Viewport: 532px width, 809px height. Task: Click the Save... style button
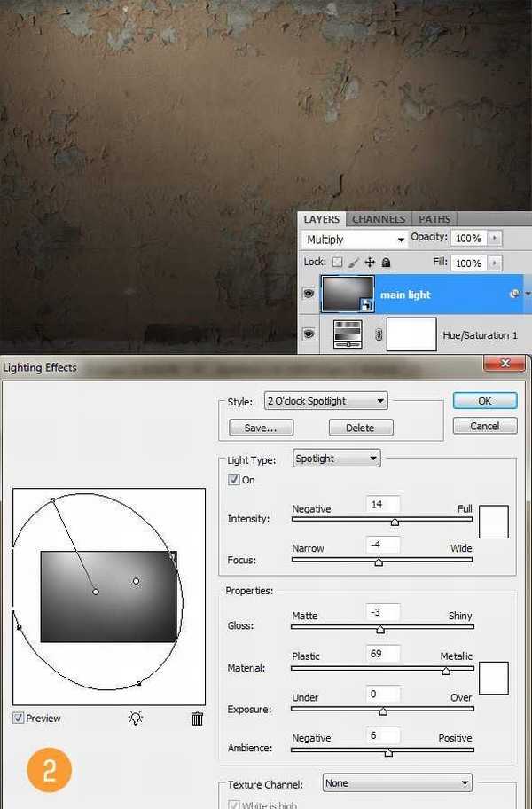point(261,428)
